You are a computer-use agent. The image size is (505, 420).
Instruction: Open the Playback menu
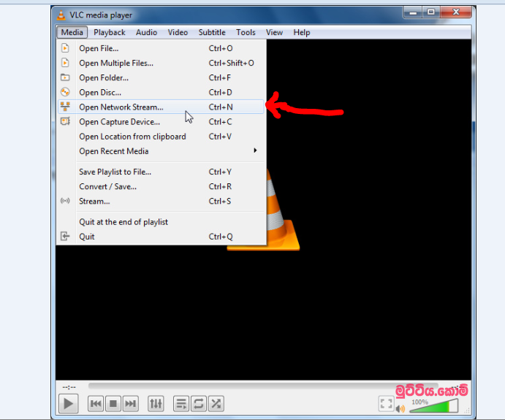[x=110, y=33]
